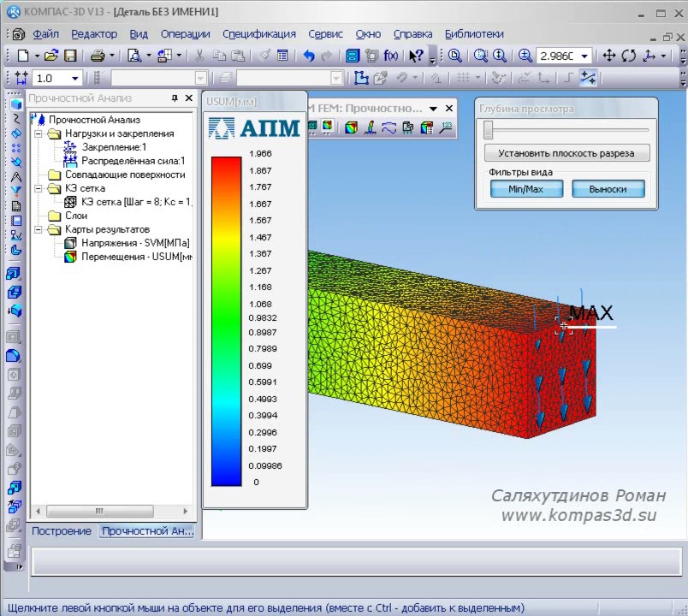Open the Библиотеки menu
Image resolution: width=688 pixels, height=616 pixels.
(474, 34)
